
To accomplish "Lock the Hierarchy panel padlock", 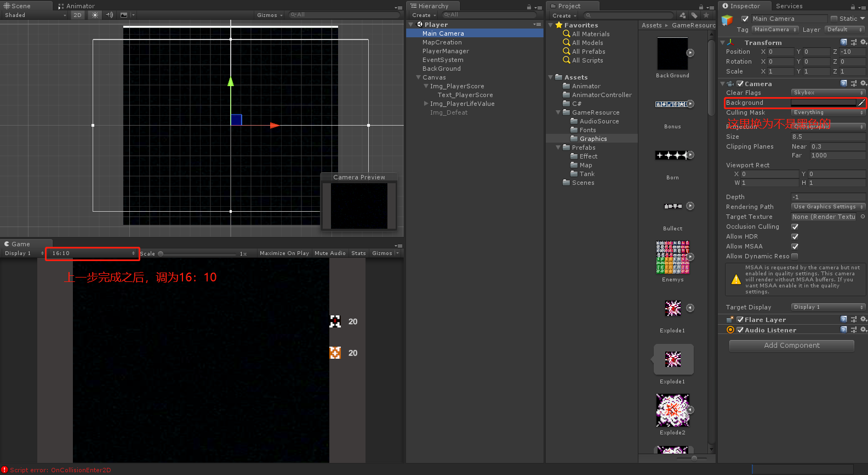I will pos(529,7).
